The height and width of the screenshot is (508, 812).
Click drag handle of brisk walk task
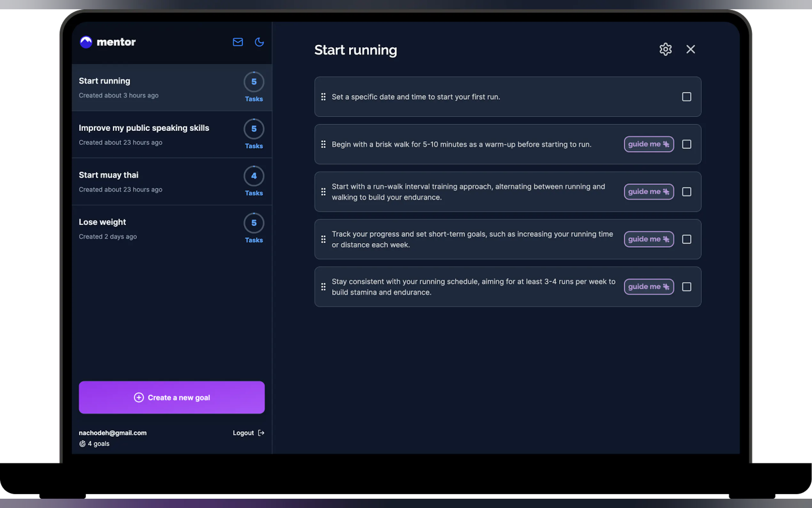323,144
